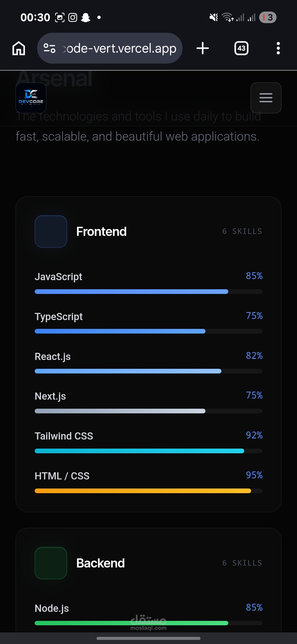Click the Frontend category icon
The image size is (297, 644).
[x=51, y=231]
